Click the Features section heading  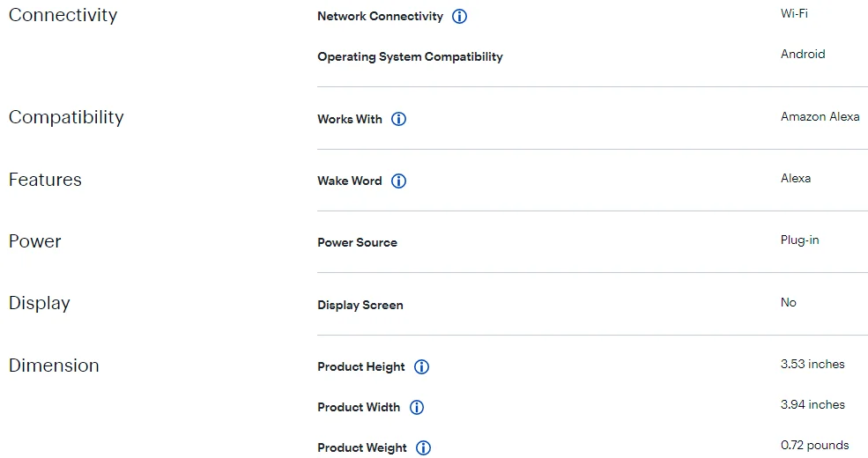[x=45, y=180]
